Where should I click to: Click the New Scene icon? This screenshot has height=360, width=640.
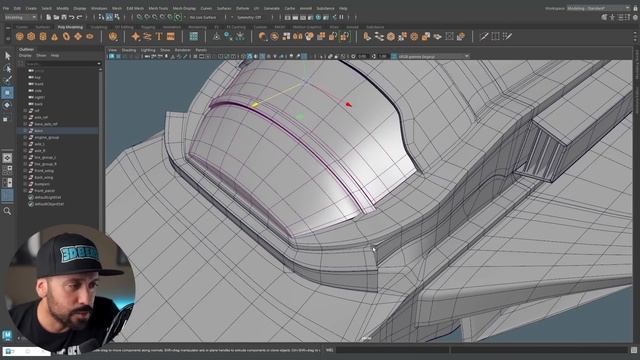(48, 17)
